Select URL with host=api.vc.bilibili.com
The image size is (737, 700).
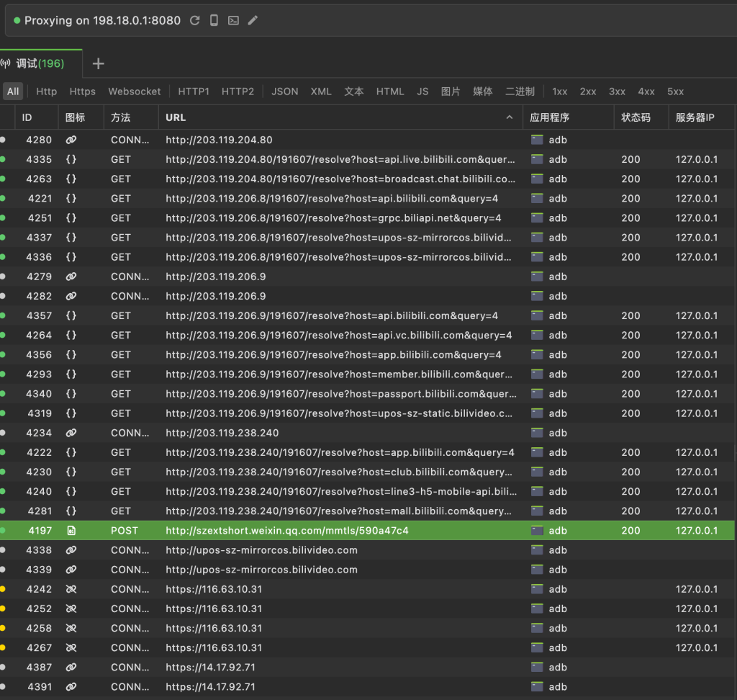339,336
